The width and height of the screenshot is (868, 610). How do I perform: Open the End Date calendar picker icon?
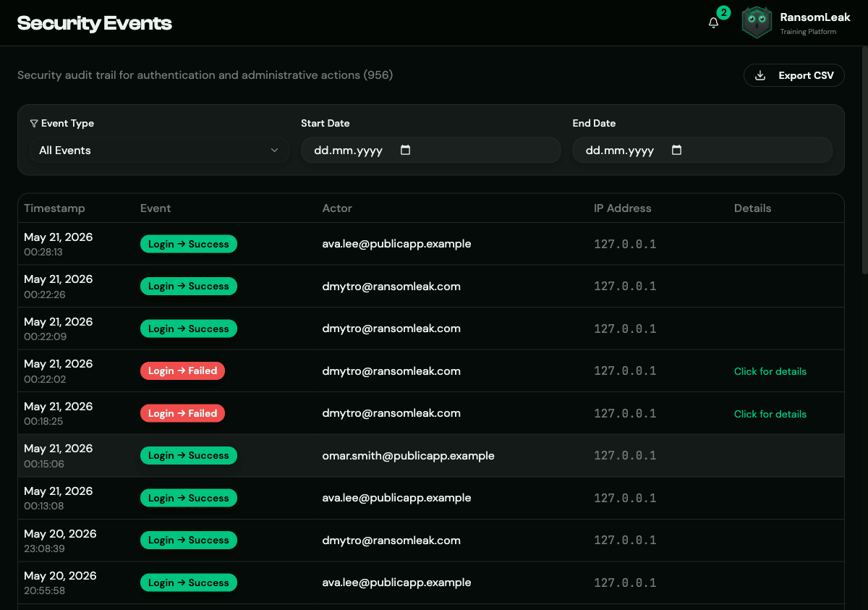[x=677, y=150]
